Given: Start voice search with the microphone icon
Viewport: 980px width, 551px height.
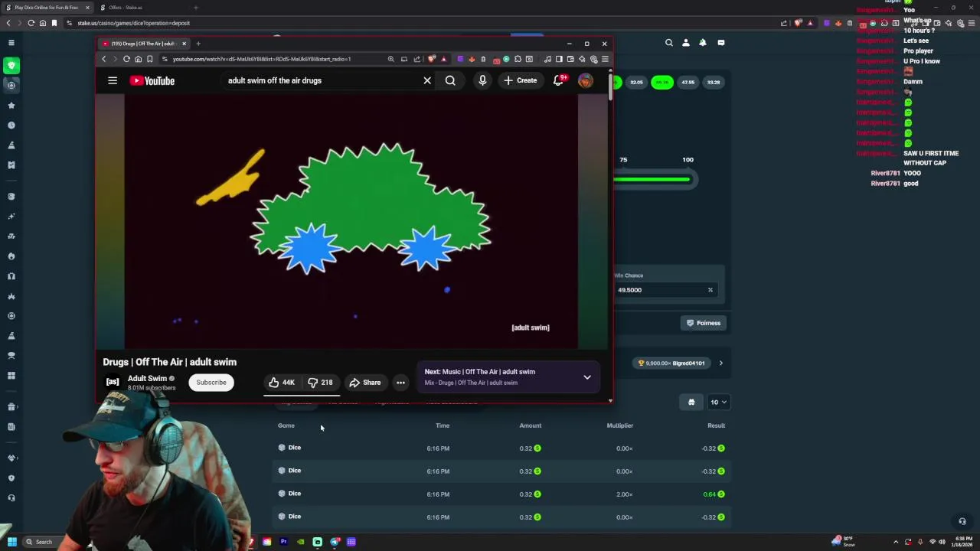Looking at the screenshot, I should tap(482, 80).
